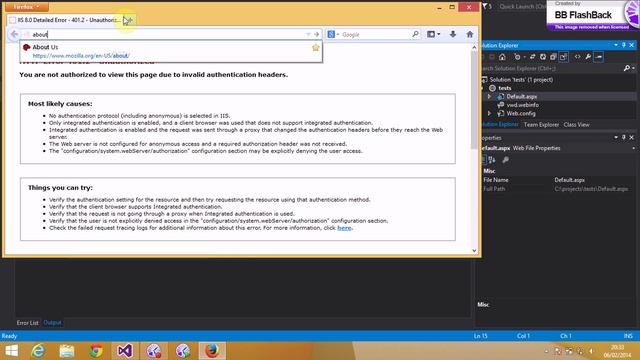Screen dimensions: 640x360
Task: Click the browser page scroll-up arrow
Action: [474, 47]
